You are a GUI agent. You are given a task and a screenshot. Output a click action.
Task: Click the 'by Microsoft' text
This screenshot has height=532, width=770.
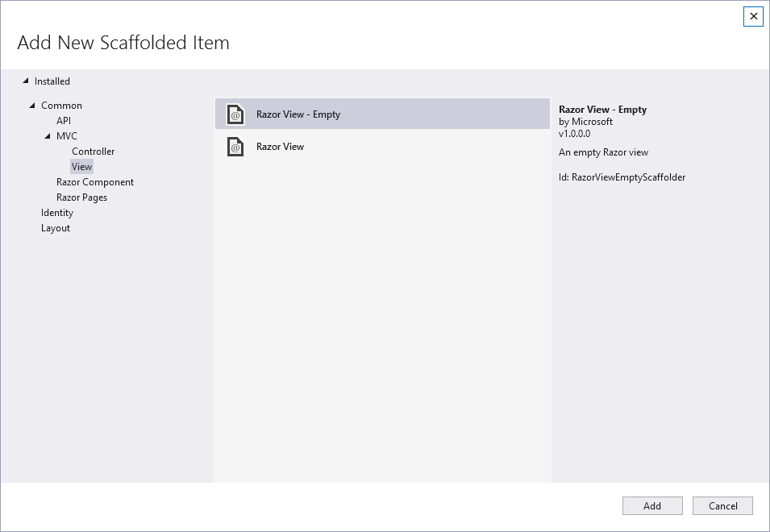click(x=585, y=122)
